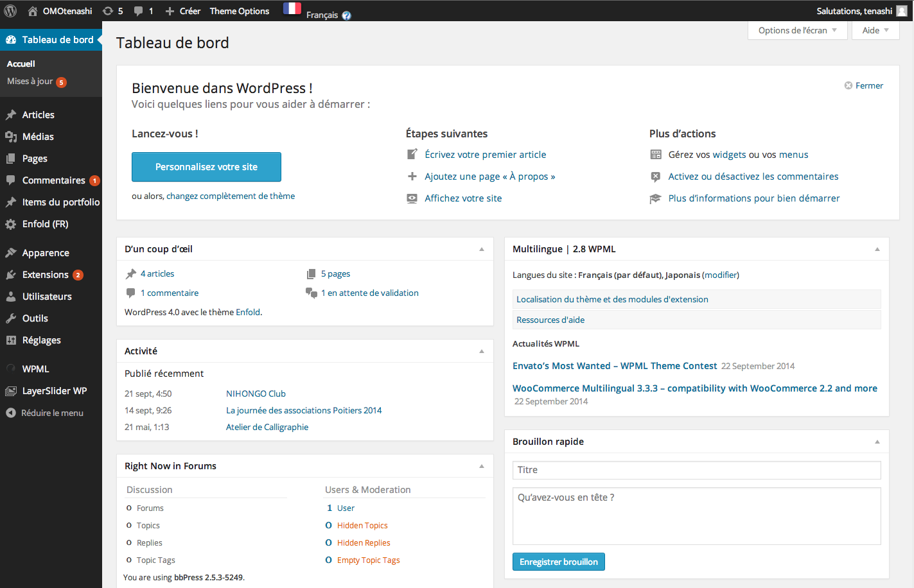This screenshot has width=914, height=588.
Task: Click the Réglages sliders icon
Action: pyautogui.click(x=11, y=340)
